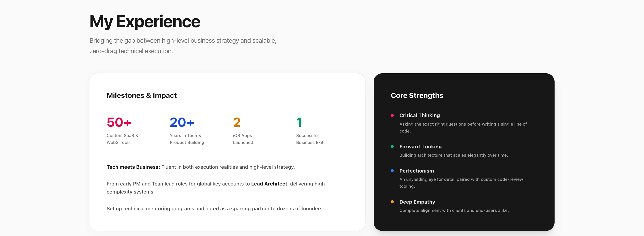644x236 pixels.
Task: Select the Milestones & Impact title
Action: tap(142, 95)
